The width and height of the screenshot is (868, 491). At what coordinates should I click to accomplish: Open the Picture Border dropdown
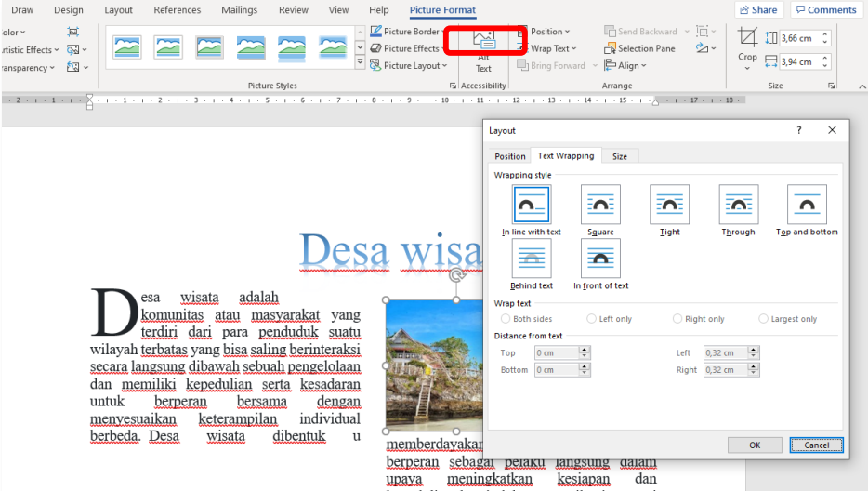point(407,32)
